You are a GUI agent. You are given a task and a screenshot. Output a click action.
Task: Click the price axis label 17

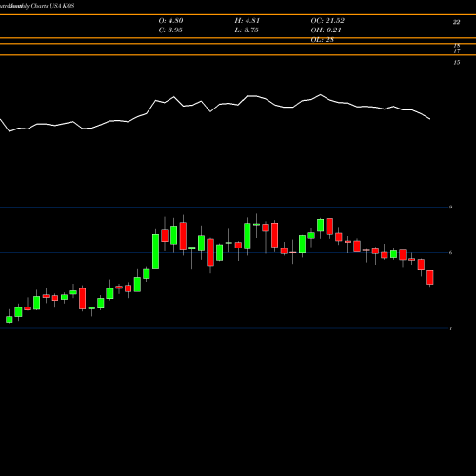coord(457,50)
